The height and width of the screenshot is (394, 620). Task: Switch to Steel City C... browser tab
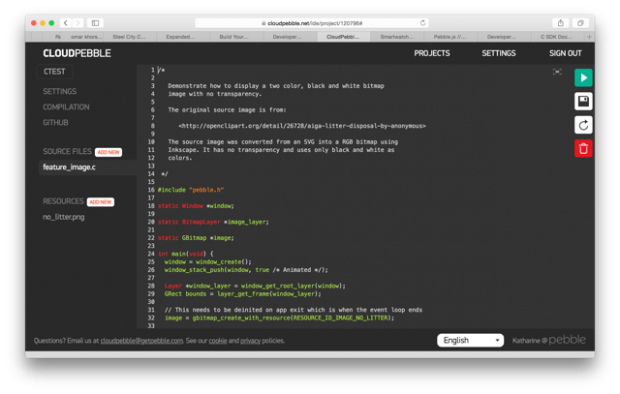129,37
